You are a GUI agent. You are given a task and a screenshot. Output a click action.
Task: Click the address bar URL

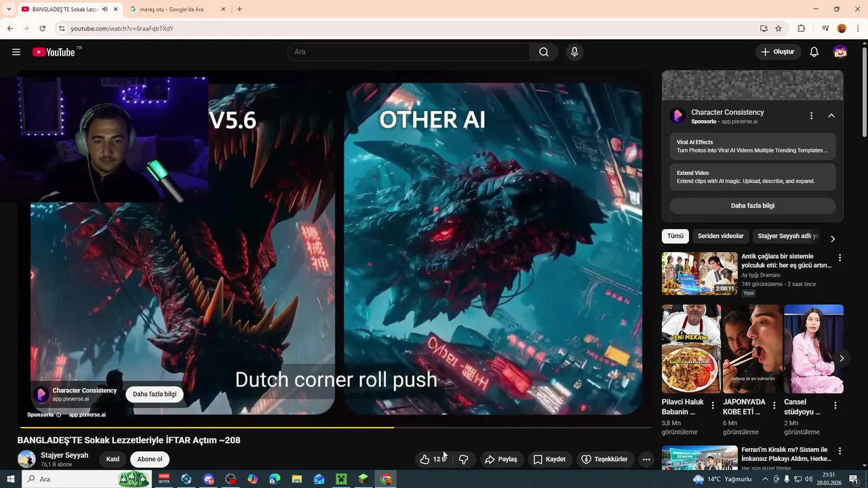pyautogui.click(x=122, y=28)
